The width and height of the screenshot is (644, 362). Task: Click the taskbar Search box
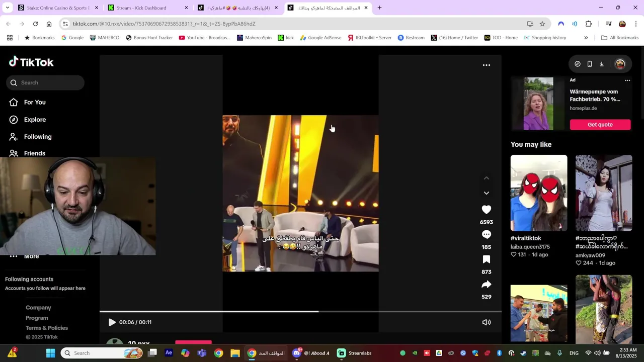(x=102, y=353)
